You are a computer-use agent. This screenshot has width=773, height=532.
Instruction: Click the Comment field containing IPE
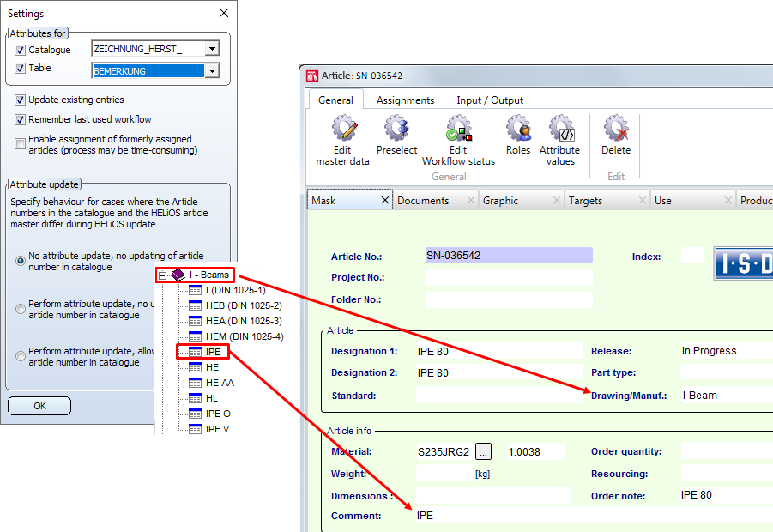pyautogui.click(x=594, y=516)
